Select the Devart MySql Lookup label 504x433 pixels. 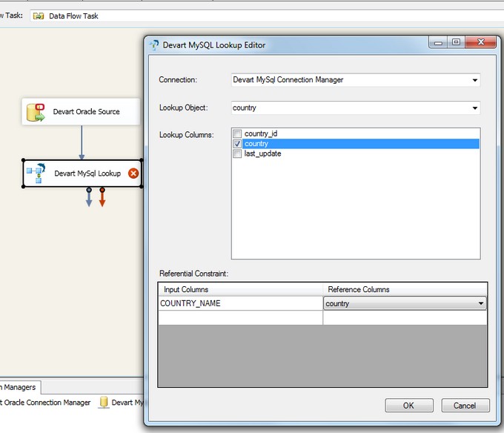(x=87, y=173)
